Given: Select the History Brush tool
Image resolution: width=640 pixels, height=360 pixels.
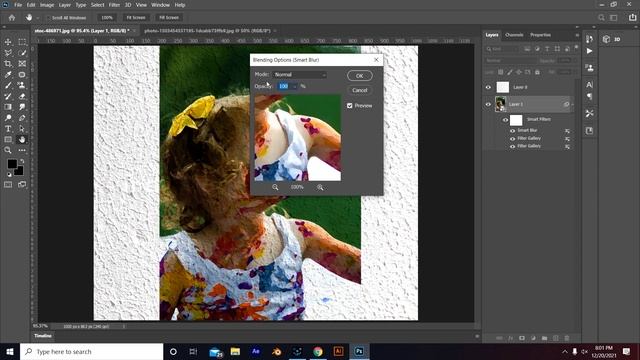Looking at the screenshot, I should (8, 96).
